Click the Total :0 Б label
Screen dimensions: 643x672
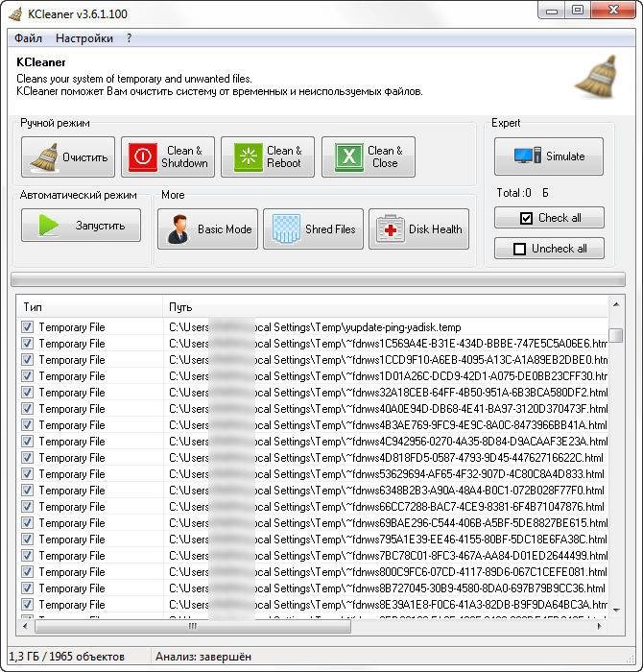click(523, 193)
